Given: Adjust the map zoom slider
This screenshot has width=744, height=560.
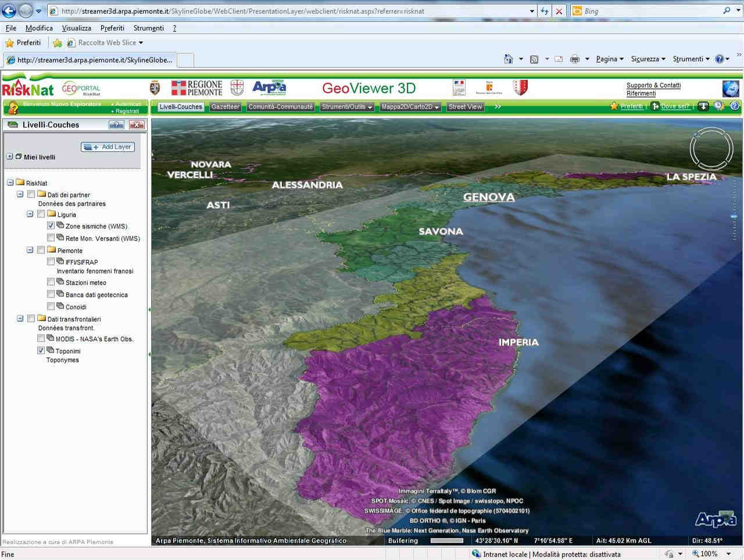Looking at the screenshot, I should pos(735,216).
